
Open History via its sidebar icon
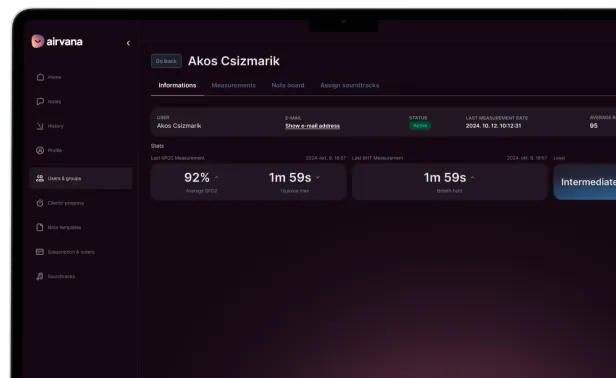point(40,126)
